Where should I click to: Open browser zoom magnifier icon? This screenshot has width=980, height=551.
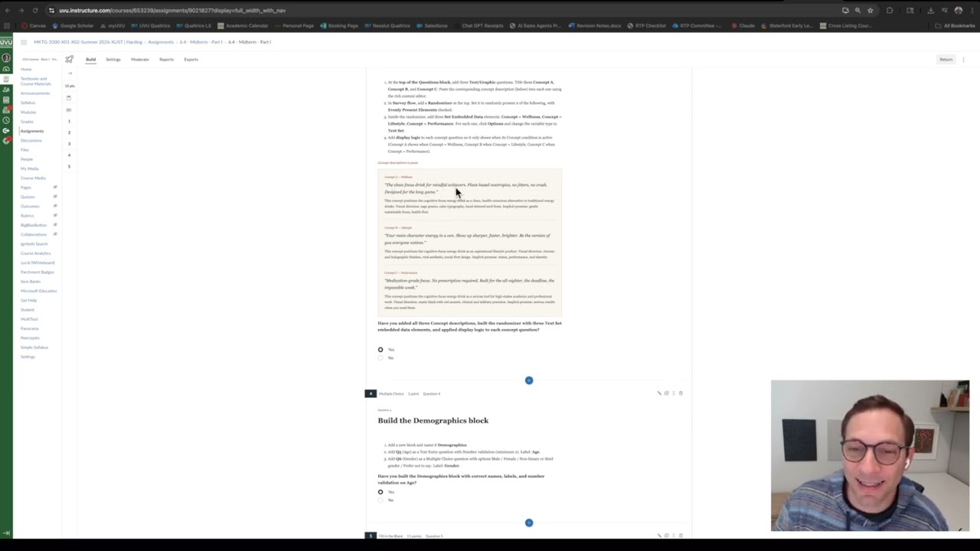(x=857, y=11)
